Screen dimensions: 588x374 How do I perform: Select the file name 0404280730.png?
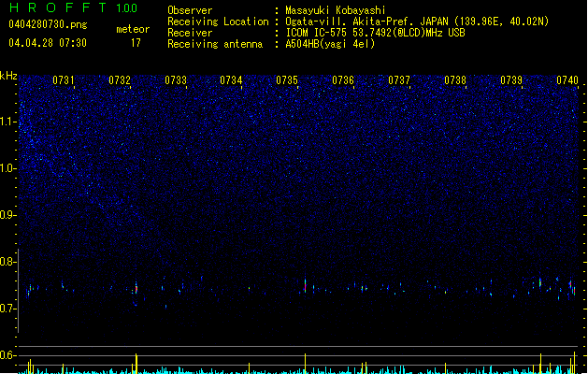pos(48,24)
